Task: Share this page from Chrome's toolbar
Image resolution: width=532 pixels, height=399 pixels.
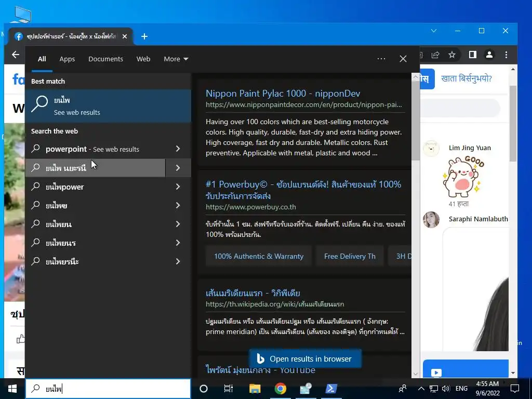Action: 435,55
